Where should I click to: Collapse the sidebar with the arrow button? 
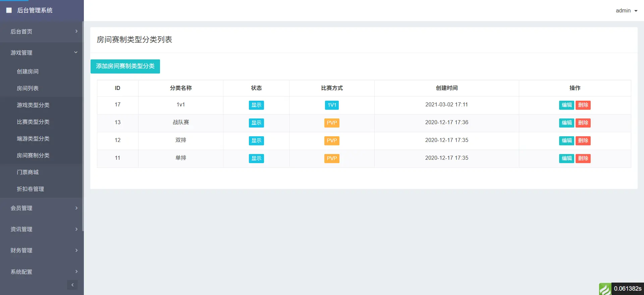tap(72, 285)
